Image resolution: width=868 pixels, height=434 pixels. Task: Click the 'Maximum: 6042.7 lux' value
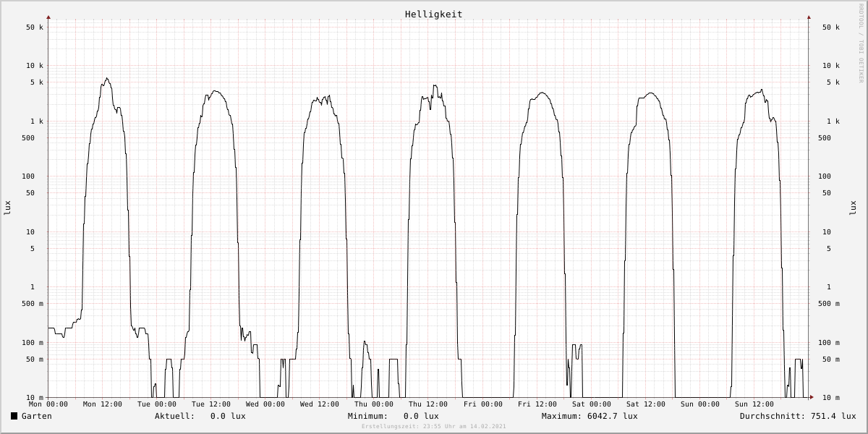coord(590,416)
